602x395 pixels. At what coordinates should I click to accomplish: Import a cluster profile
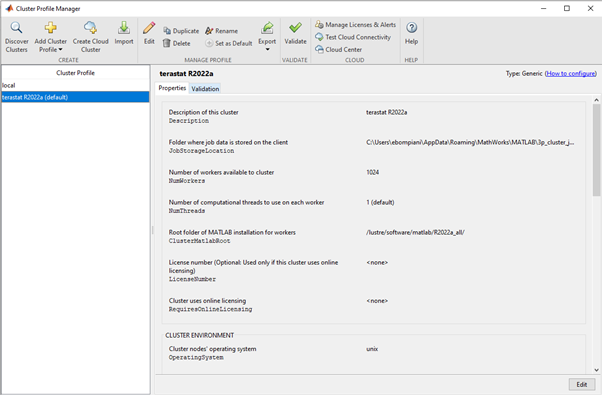(x=124, y=33)
